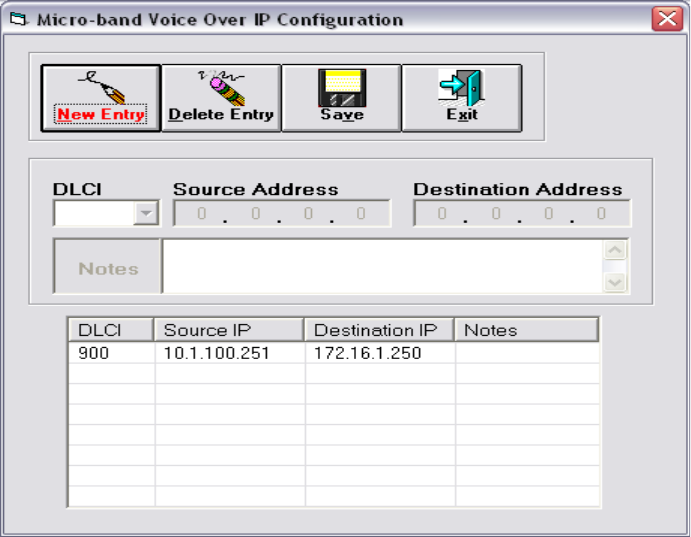Click the DLCI column header

click(110, 330)
